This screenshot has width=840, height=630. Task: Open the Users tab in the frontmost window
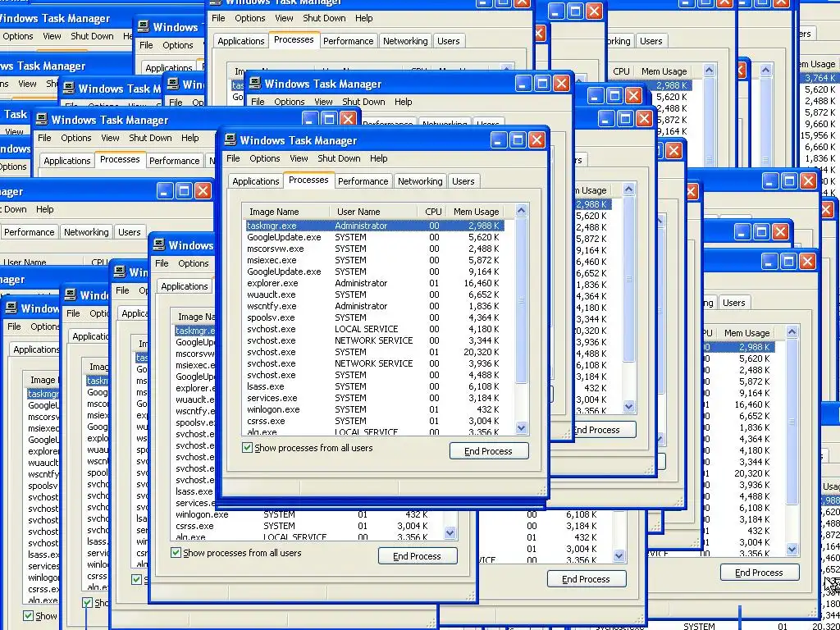(x=463, y=181)
